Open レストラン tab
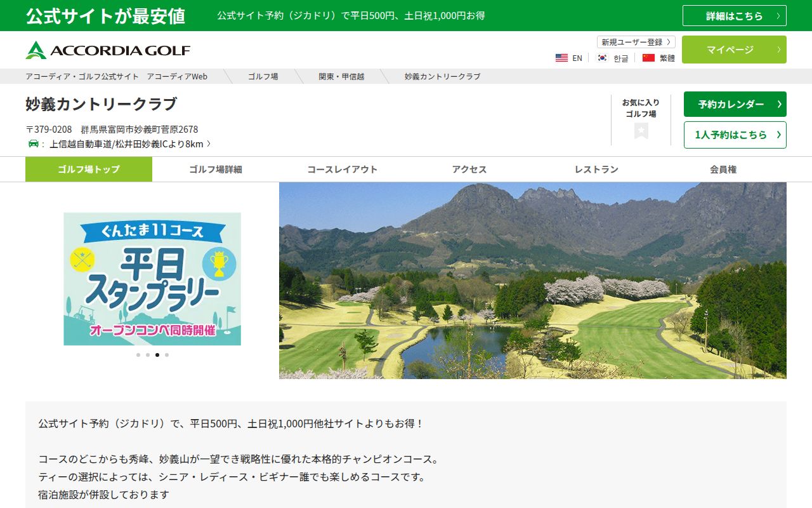Viewport: 812px width, 508px height. click(x=596, y=170)
